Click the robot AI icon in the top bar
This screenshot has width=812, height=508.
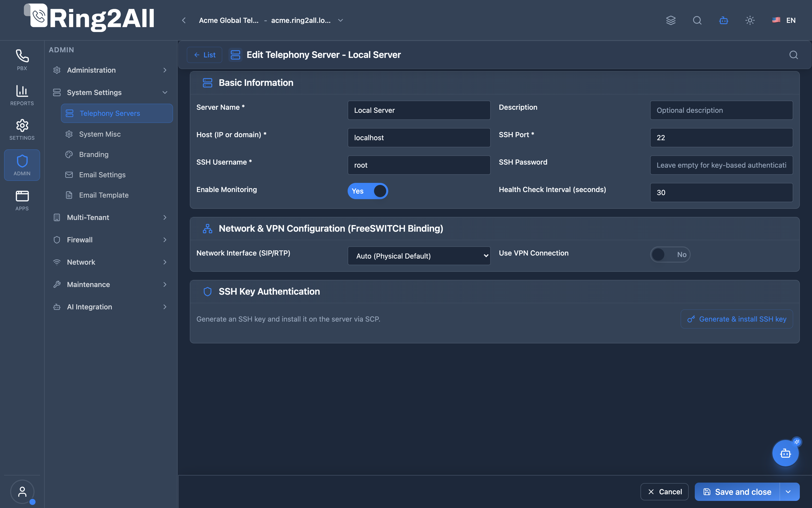coord(724,20)
